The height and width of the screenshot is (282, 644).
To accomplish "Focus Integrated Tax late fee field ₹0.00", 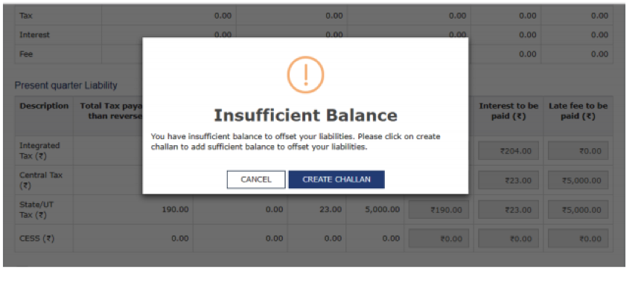I will (x=578, y=151).
